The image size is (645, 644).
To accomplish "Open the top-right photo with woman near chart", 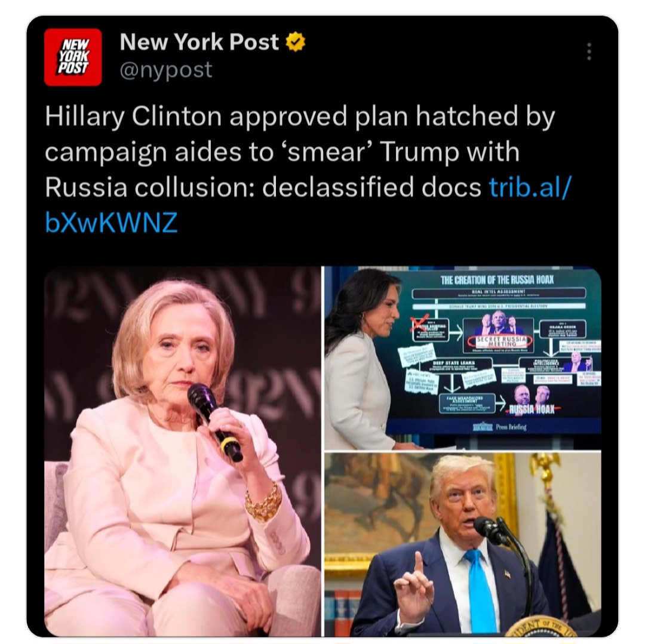I will pyautogui.click(x=463, y=358).
